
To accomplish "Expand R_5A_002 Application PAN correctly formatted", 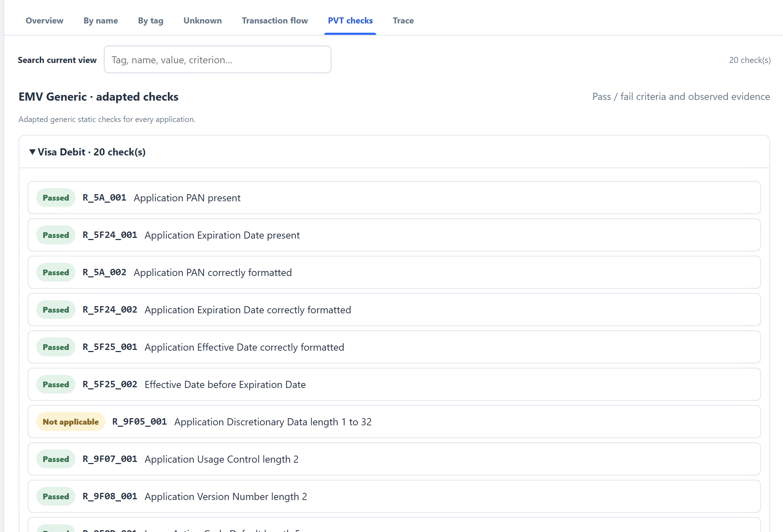I will coord(394,272).
